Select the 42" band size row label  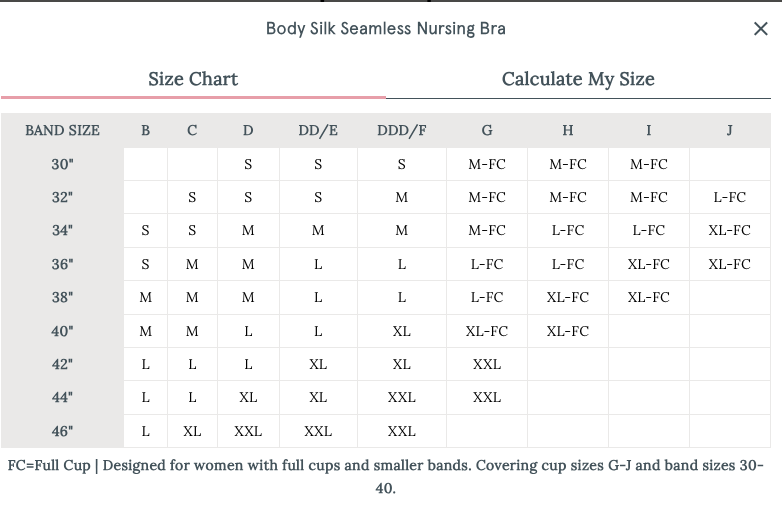(x=62, y=364)
